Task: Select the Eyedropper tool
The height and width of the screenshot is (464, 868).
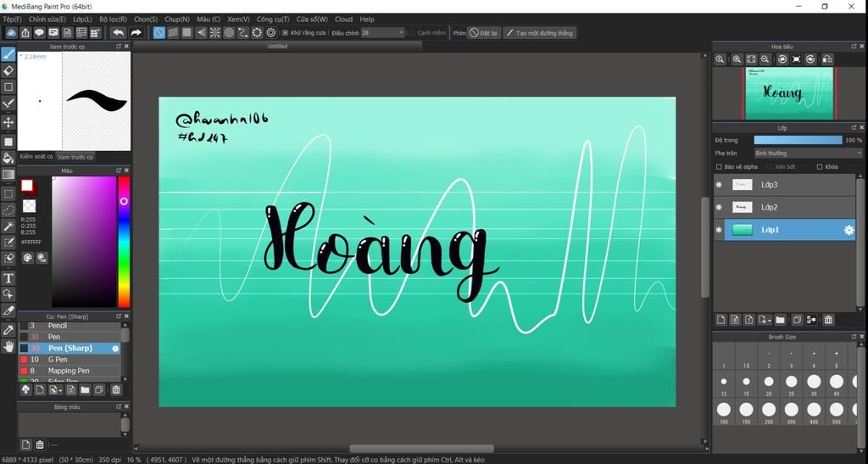Action: [8, 330]
